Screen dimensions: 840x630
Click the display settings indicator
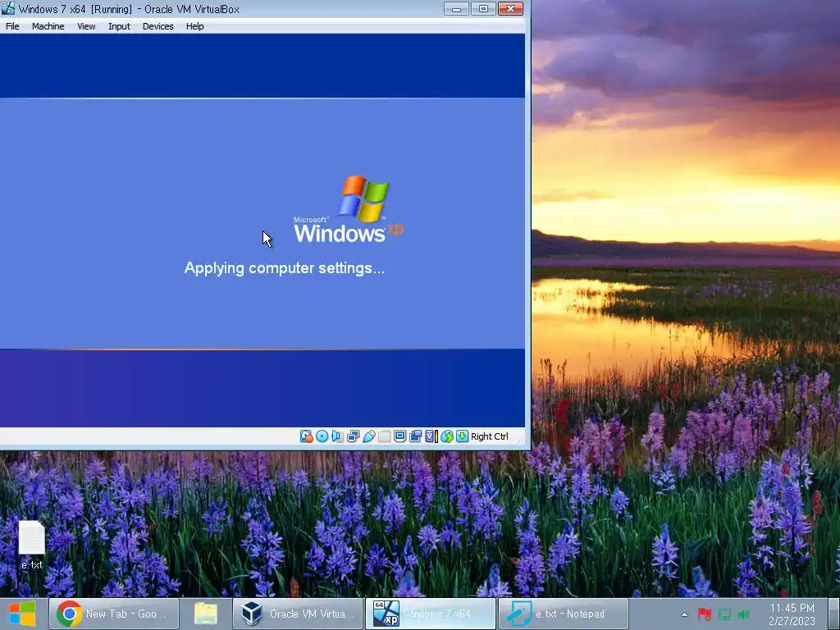pyautogui.click(x=399, y=436)
